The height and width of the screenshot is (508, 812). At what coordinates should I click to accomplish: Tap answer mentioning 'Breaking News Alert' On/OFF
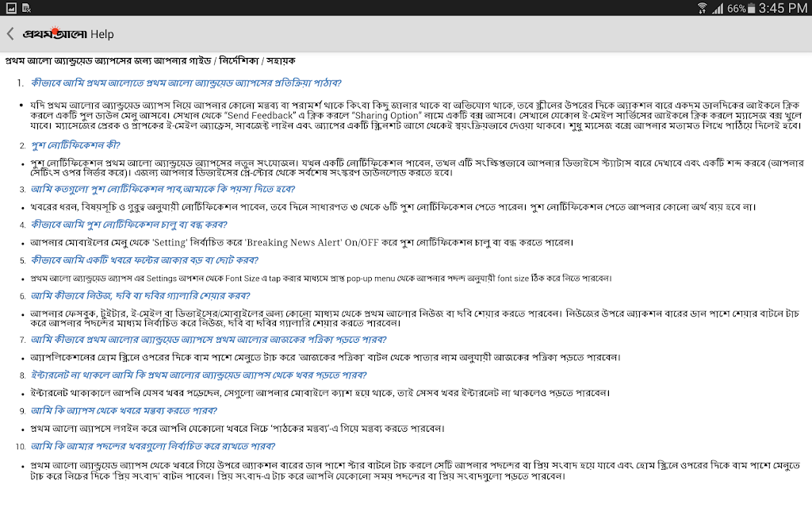tap(302, 243)
